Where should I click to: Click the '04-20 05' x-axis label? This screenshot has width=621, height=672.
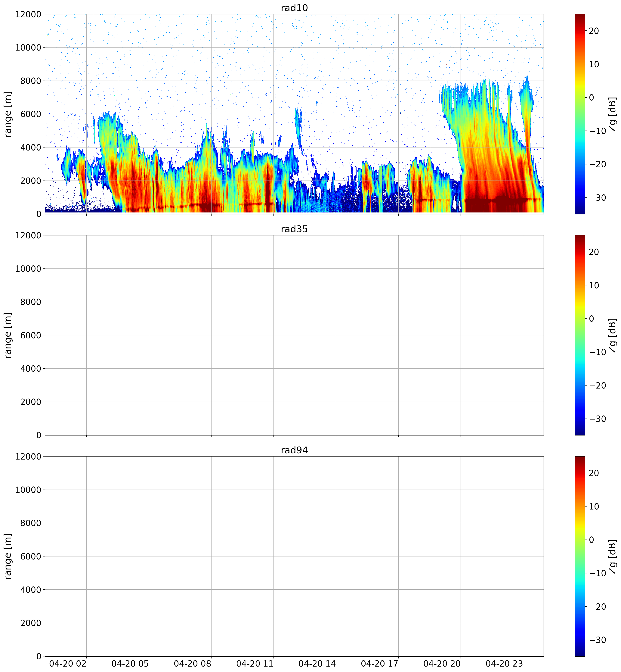coord(130,664)
